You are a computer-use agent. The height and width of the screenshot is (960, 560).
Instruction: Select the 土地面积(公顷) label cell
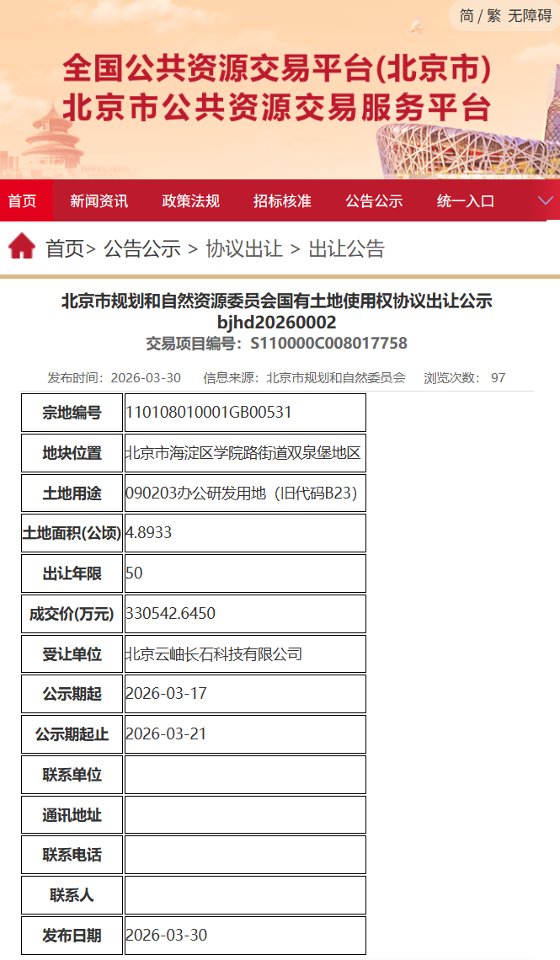pyautogui.click(x=72, y=533)
